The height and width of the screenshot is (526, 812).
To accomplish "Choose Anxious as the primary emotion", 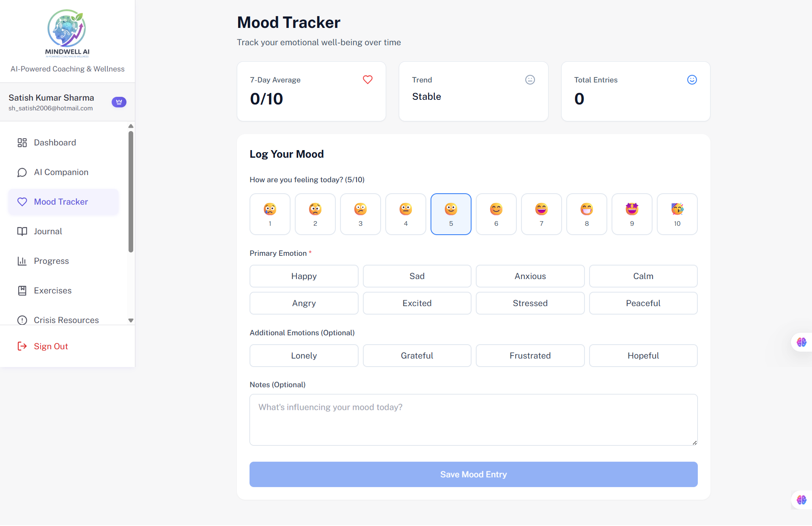I will tap(530, 276).
